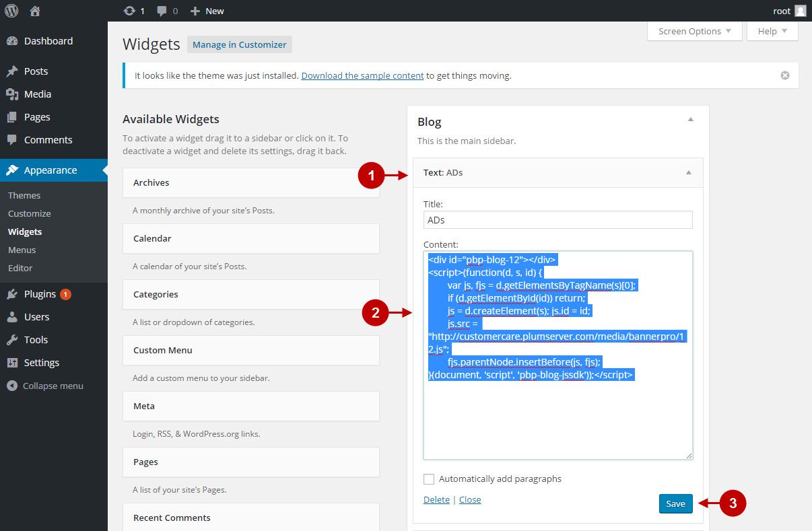This screenshot has height=531, width=812.
Task: Click the Pages icon in sidebar
Action: point(12,117)
